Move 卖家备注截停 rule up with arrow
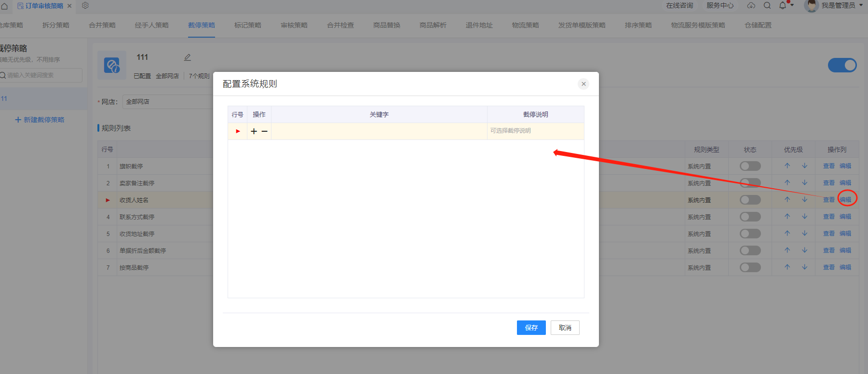The height and width of the screenshot is (374, 868). click(787, 182)
